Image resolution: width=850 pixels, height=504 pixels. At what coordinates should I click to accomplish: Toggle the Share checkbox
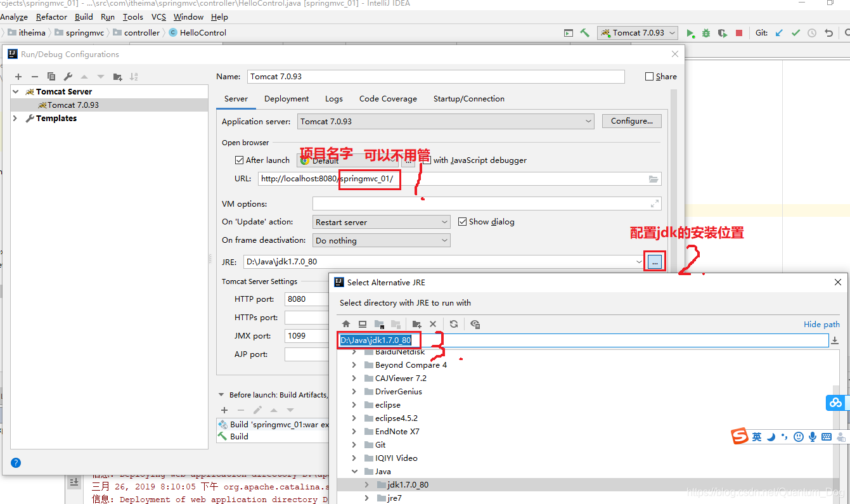tap(649, 76)
